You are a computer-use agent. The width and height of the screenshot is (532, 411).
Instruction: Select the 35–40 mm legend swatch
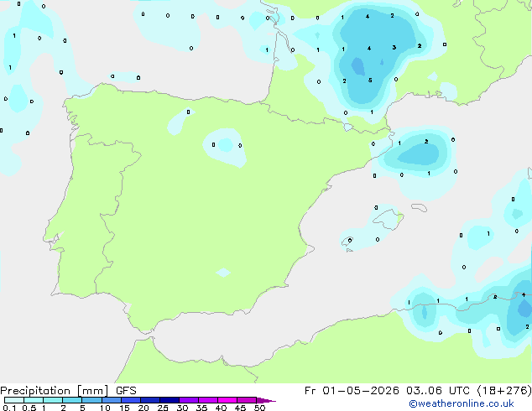point(207,400)
